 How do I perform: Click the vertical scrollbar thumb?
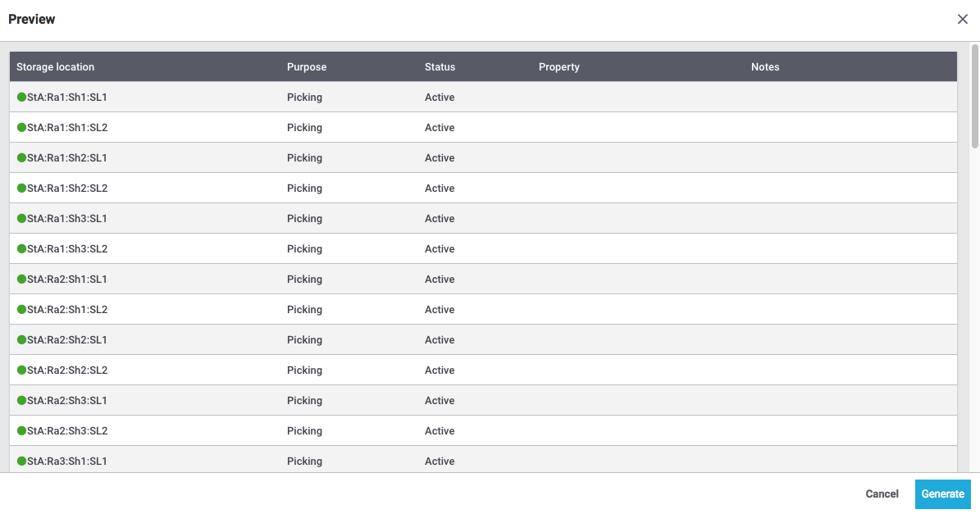coord(975,97)
